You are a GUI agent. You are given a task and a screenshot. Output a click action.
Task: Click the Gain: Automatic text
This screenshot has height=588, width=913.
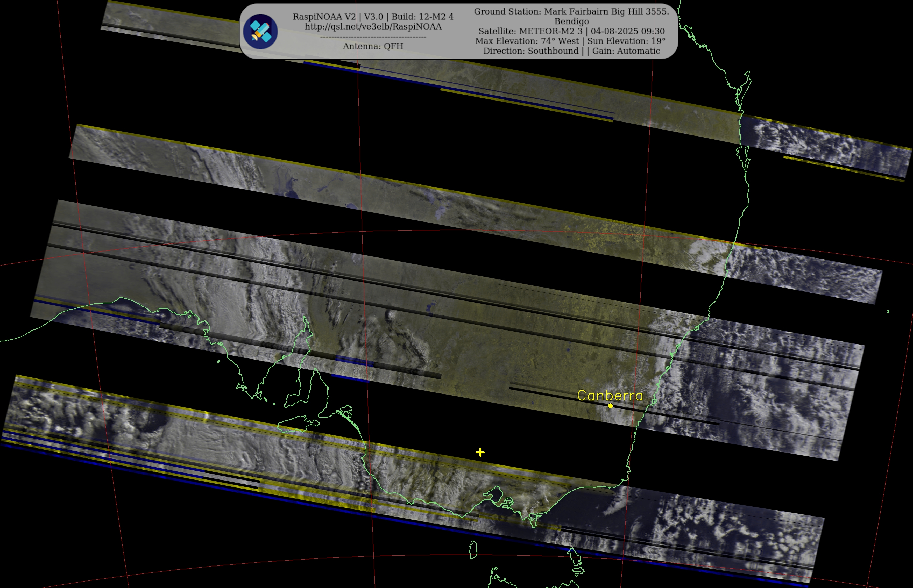(626, 51)
